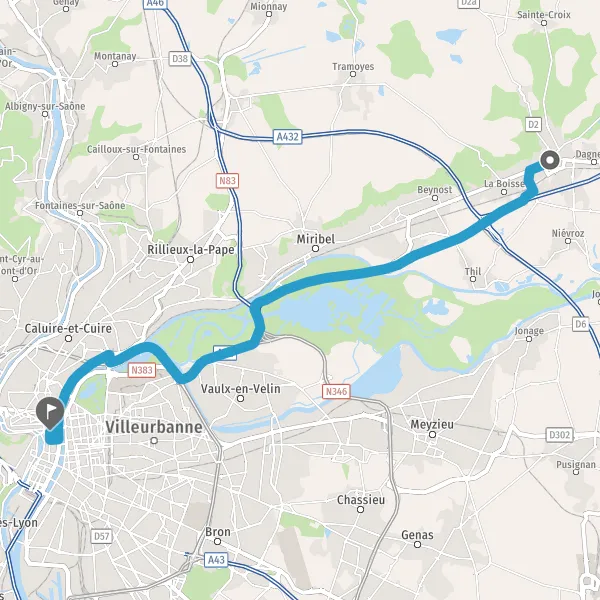Click the circular destination marker icon
This screenshot has width=600, height=600.
click(x=550, y=160)
